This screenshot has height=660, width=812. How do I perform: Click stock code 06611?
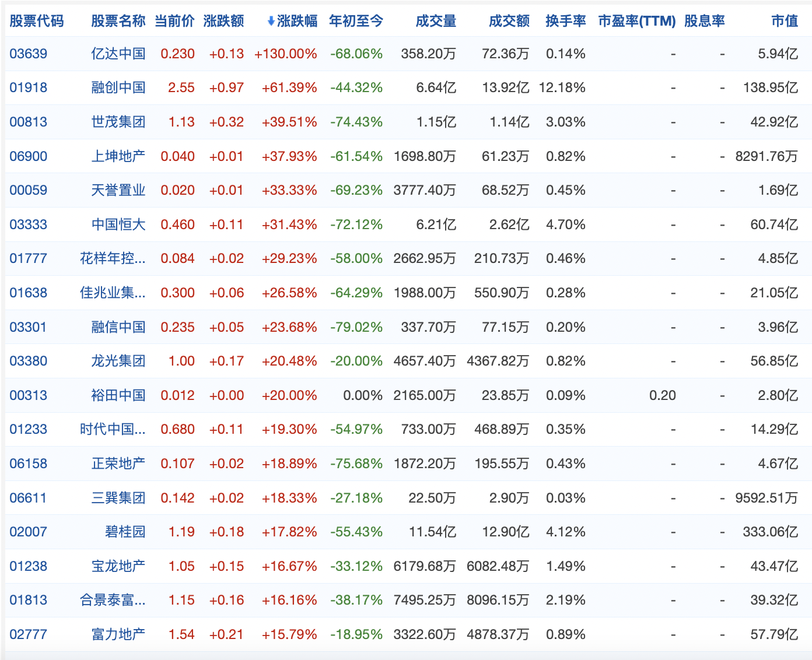coord(29,498)
